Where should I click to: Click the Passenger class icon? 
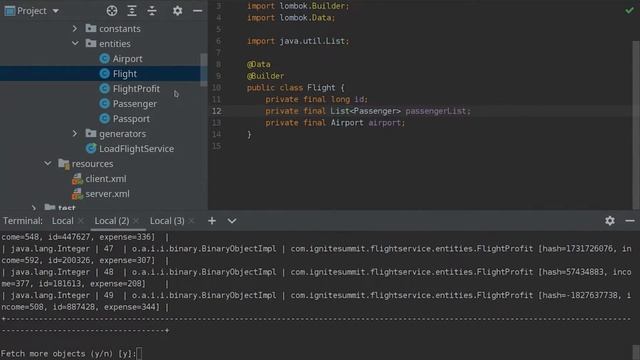click(x=104, y=104)
